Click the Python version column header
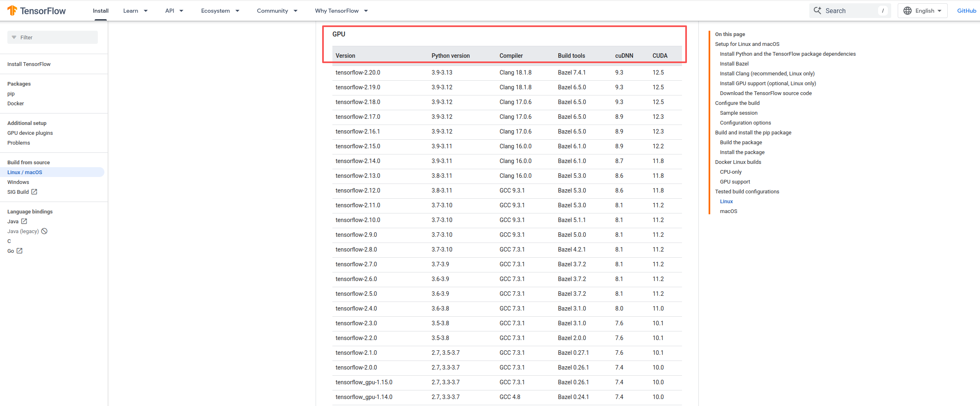This screenshot has height=406, width=980. coord(450,56)
